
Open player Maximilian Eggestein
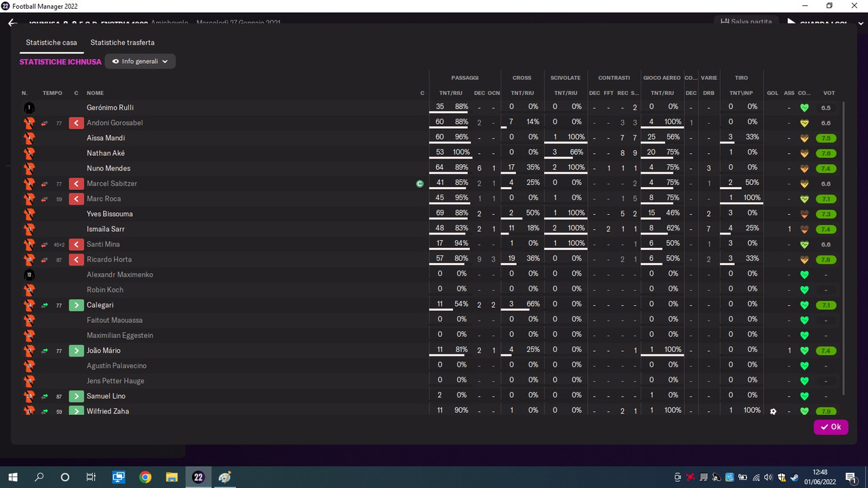[x=120, y=335]
